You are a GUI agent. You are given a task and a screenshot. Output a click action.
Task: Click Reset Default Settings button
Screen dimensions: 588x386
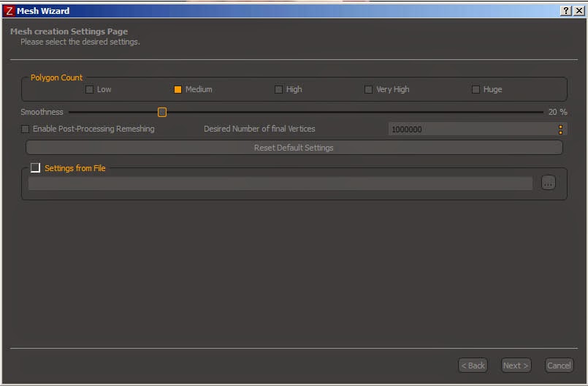[x=294, y=148]
